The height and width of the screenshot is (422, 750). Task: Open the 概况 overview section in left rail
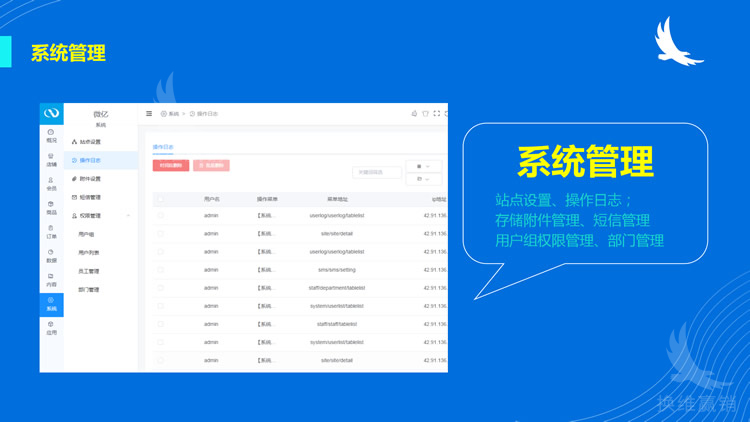[51, 136]
